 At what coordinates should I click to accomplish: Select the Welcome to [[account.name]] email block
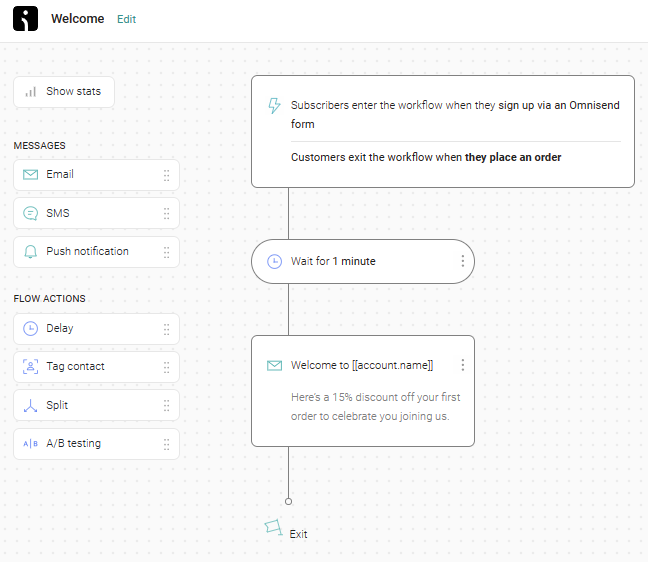click(x=363, y=391)
